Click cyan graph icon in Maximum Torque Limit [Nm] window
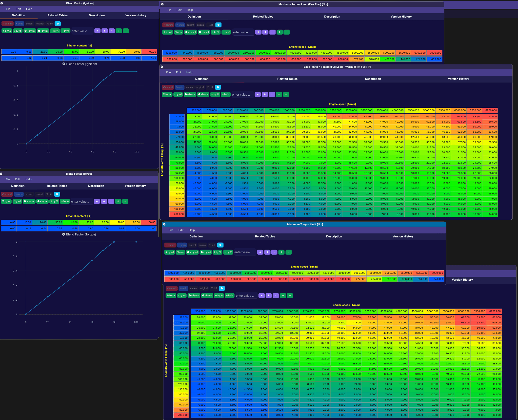518x420 pixels. click(220, 245)
